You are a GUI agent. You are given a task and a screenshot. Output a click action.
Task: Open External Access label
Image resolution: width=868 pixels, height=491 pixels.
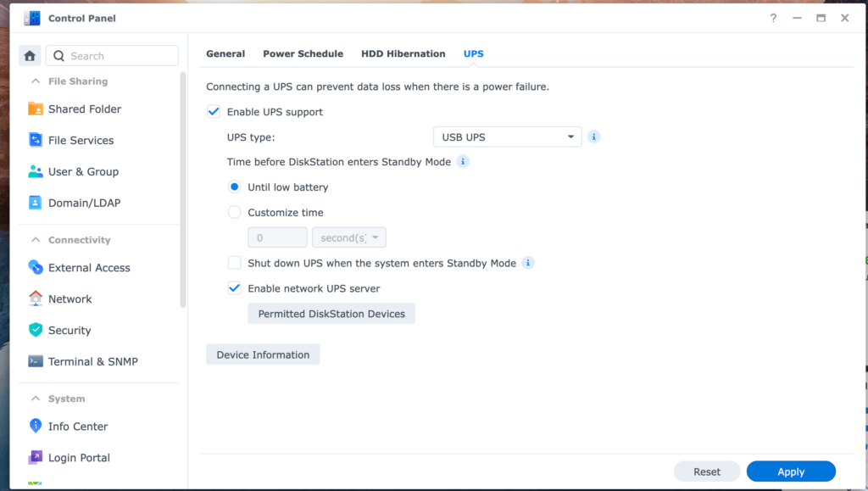(x=89, y=267)
